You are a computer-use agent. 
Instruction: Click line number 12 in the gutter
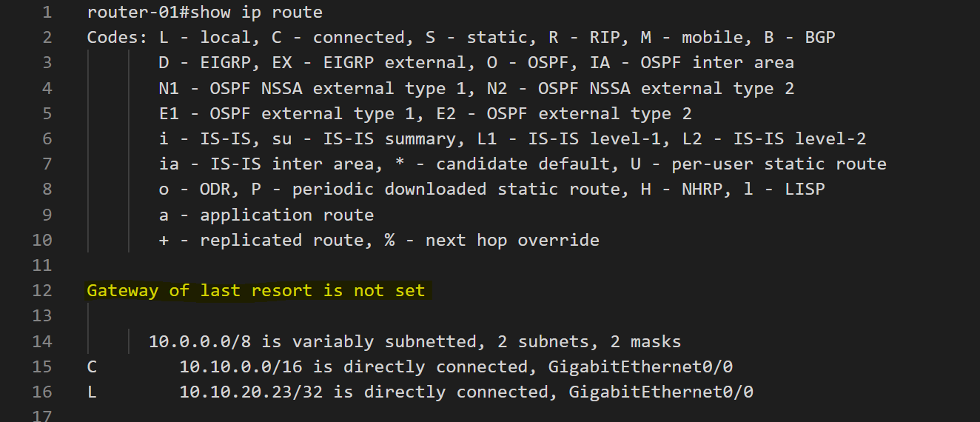(x=43, y=290)
